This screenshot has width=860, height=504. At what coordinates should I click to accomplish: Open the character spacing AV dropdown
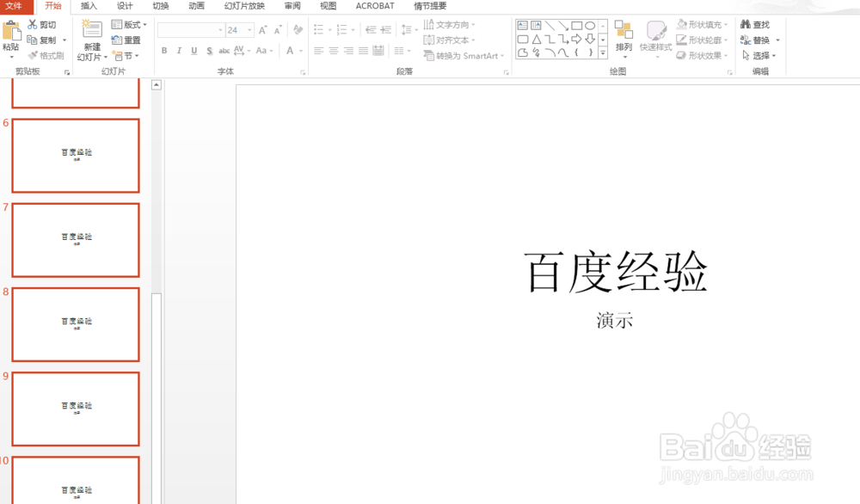(242, 51)
